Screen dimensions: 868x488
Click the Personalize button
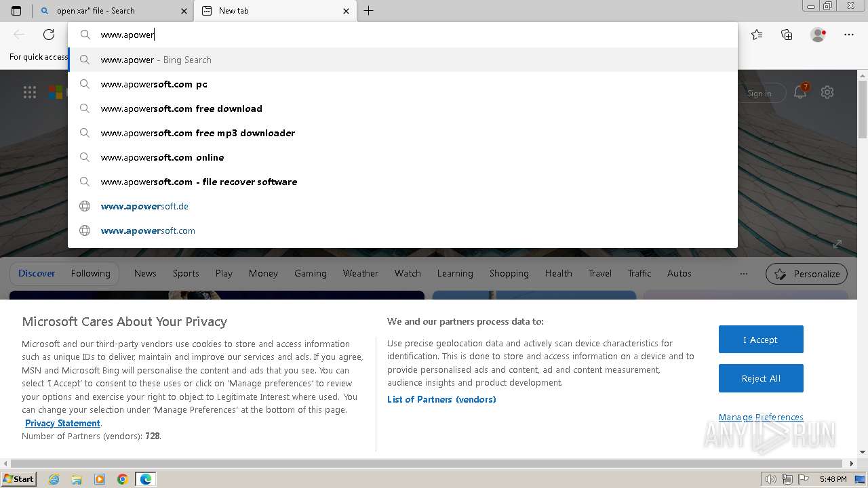[806, 274]
